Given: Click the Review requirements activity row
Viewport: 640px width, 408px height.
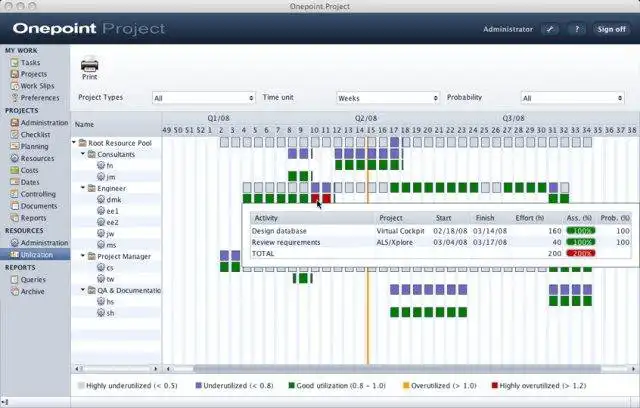Looking at the screenshot, I should [x=441, y=242].
